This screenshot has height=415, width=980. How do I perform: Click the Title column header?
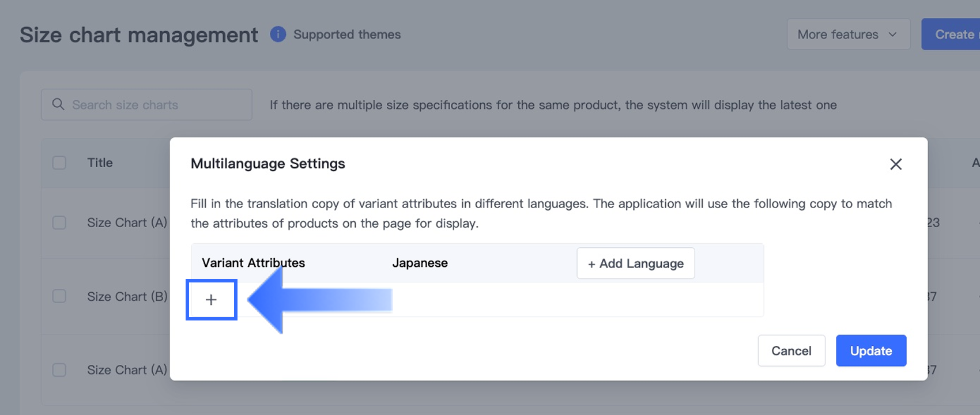[x=100, y=163]
